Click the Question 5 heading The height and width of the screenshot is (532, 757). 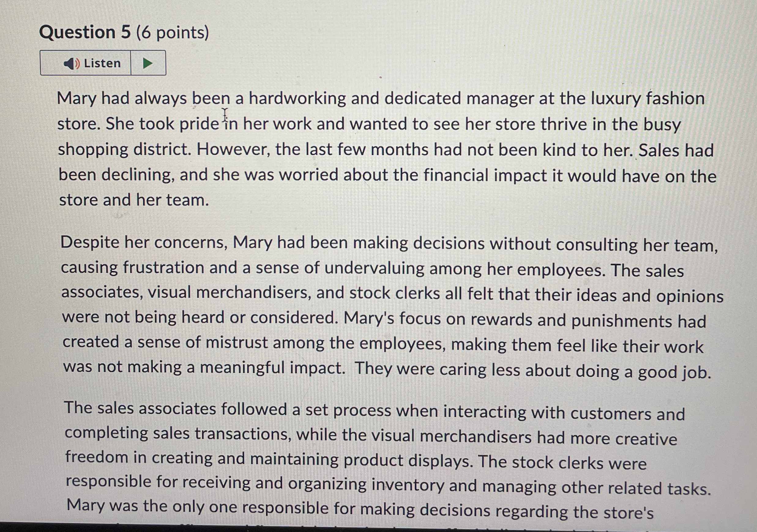85,32
